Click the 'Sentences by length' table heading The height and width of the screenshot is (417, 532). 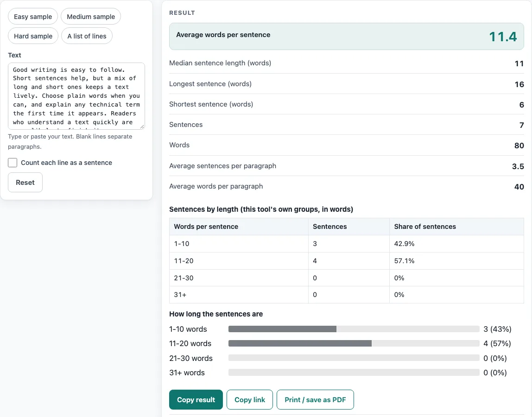click(261, 209)
